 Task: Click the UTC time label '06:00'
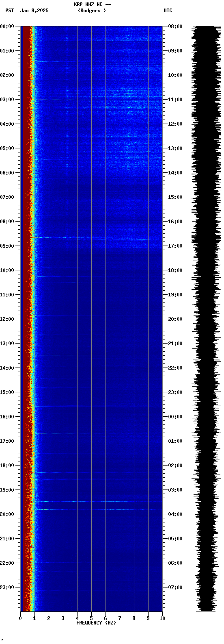[x=175, y=563]
